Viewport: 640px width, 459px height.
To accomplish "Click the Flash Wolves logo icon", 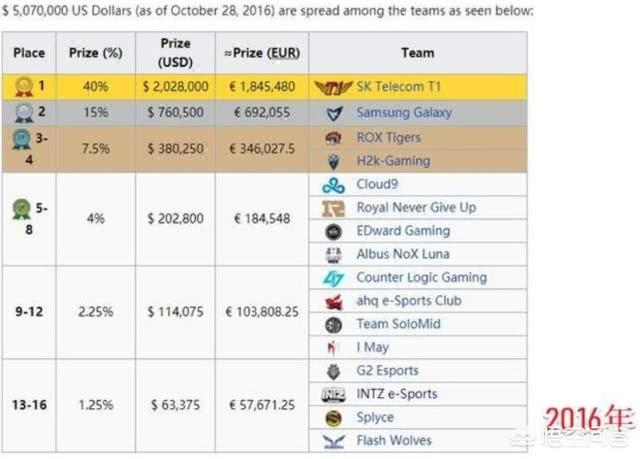I will pyautogui.click(x=334, y=440).
